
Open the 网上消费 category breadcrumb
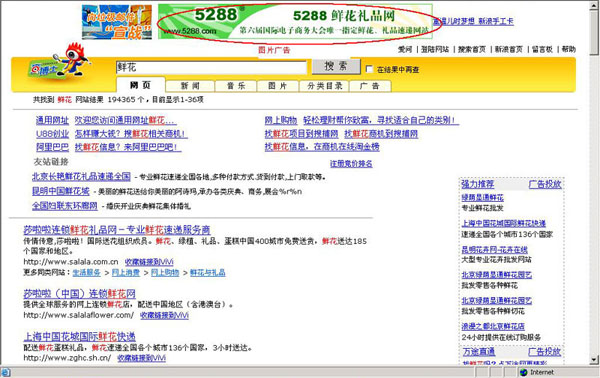pos(126,273)
